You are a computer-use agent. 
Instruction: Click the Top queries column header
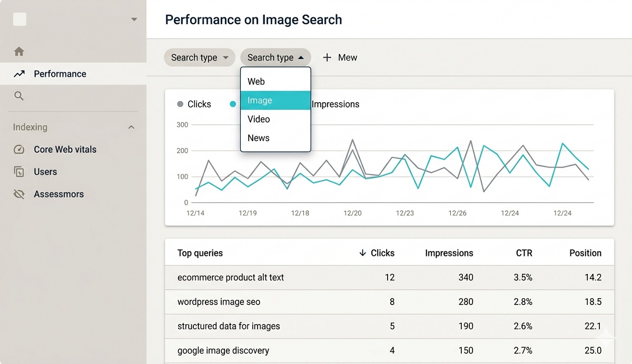click(x=200, y=253)
